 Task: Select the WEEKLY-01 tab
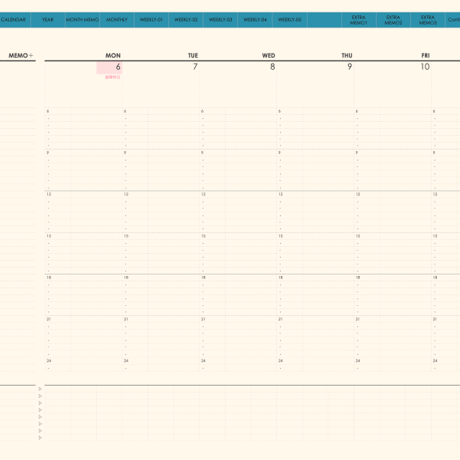coord(151,20)
